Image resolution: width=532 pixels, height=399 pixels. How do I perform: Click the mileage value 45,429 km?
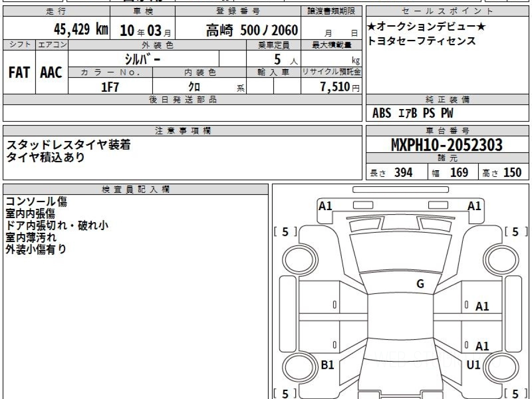[81, 30]
